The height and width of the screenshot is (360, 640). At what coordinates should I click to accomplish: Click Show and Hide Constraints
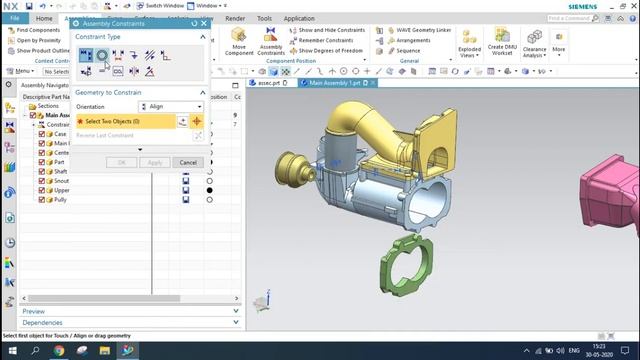click(327, 30)
